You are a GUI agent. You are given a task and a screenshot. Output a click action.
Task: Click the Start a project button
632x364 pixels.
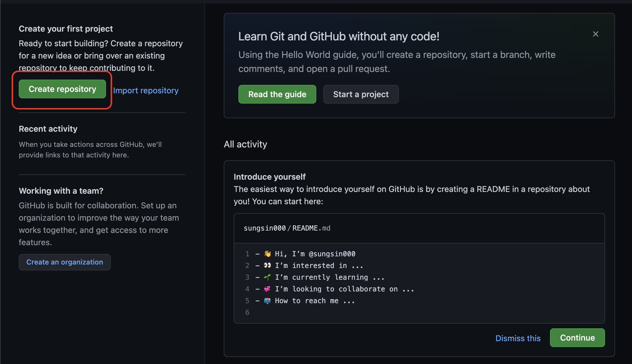(x=361, y=94)
